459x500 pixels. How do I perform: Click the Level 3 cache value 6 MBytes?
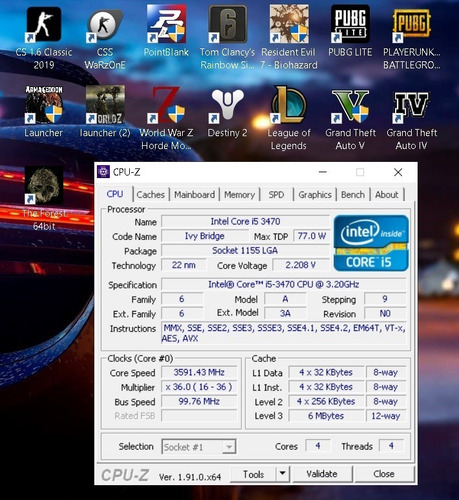pyautogui.click(x=326, y=416)
